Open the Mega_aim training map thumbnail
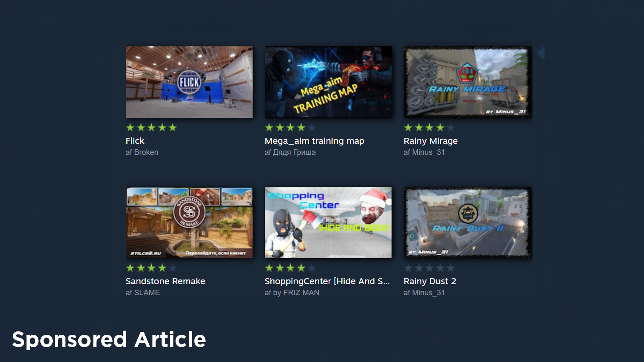Screen dimensions: 644x362 click(x=328, y=82)
